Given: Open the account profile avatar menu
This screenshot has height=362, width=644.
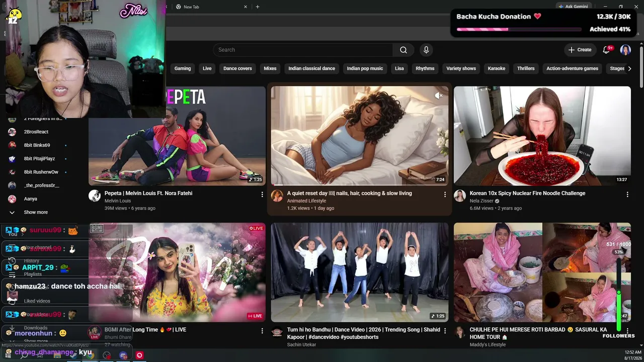Looking at the screenshot, I should (x=625, y=50).
